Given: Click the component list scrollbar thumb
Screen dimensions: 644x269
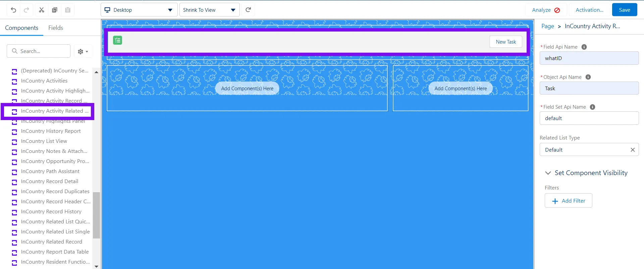Looking at the screenshot, I should tap(96, 215).
